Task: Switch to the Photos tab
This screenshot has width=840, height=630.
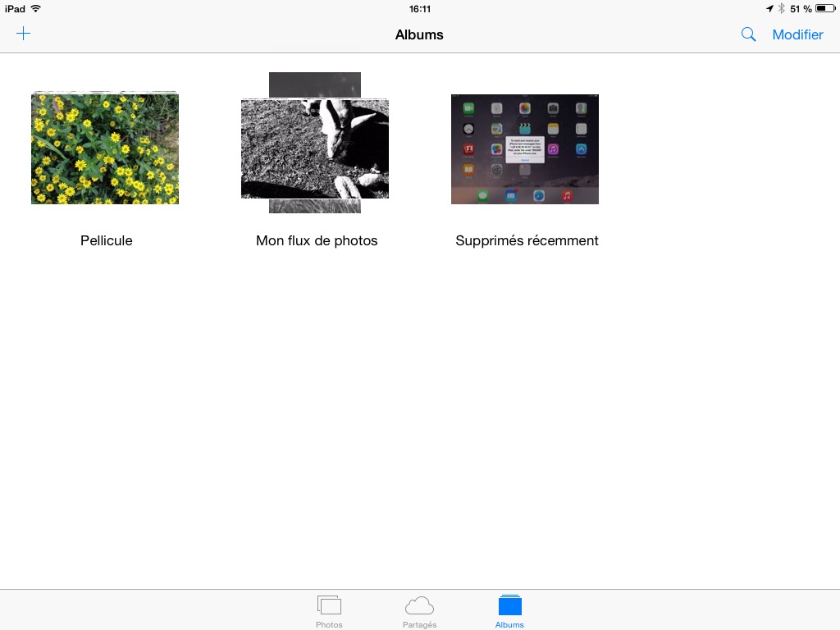Action: (329, 611)
